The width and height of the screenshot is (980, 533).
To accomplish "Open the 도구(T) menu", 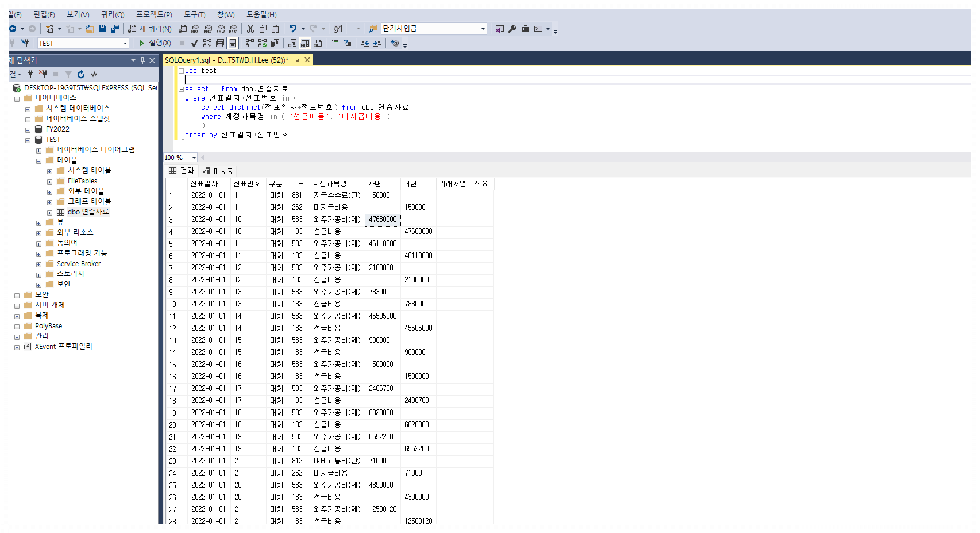I will [195, 14].
